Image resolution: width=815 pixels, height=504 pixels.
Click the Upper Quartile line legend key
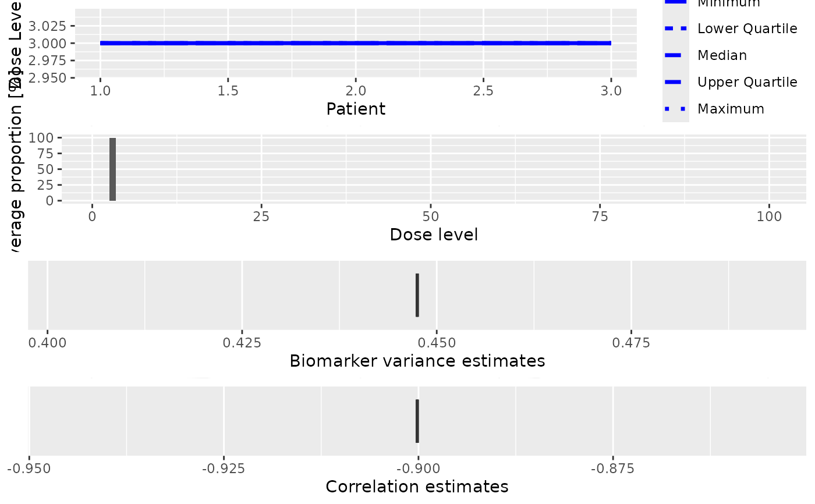click(675, 82)
